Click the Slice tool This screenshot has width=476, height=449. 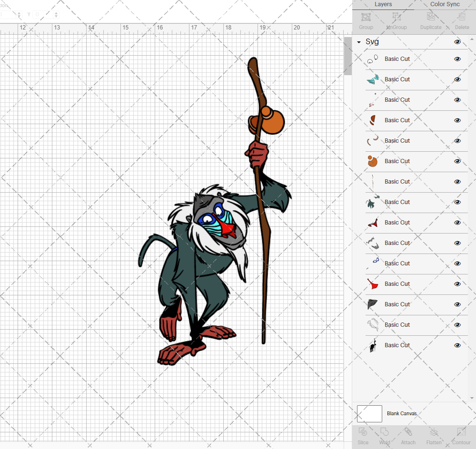pos(363,432)
